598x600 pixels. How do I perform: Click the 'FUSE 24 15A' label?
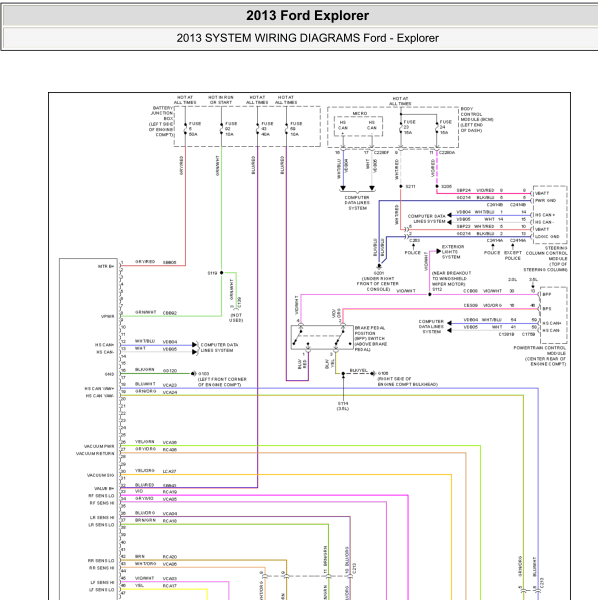[x=445, y=127]
